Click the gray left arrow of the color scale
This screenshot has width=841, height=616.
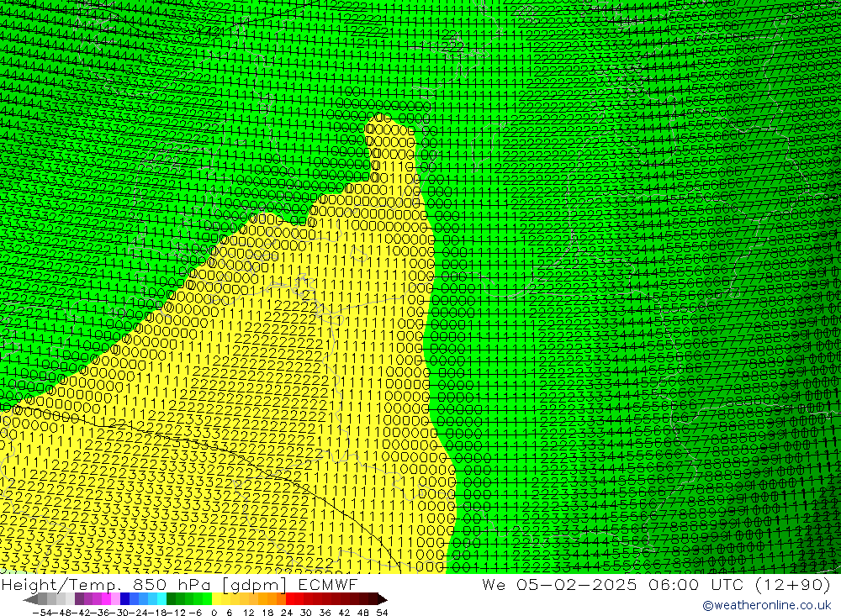(x=30, y=599)
